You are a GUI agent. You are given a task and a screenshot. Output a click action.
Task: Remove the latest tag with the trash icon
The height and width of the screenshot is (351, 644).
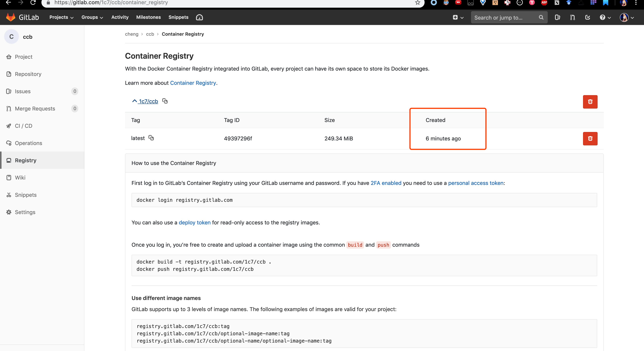pos(590,139)
